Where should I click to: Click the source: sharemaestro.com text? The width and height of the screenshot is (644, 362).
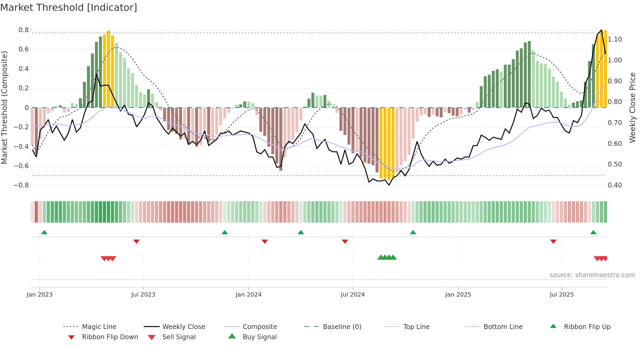point(592,275)
